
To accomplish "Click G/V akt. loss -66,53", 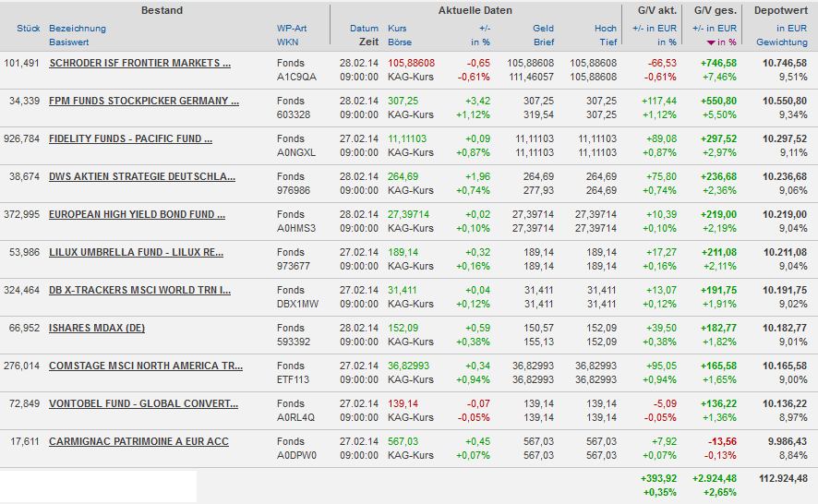I will click(662, 63).
